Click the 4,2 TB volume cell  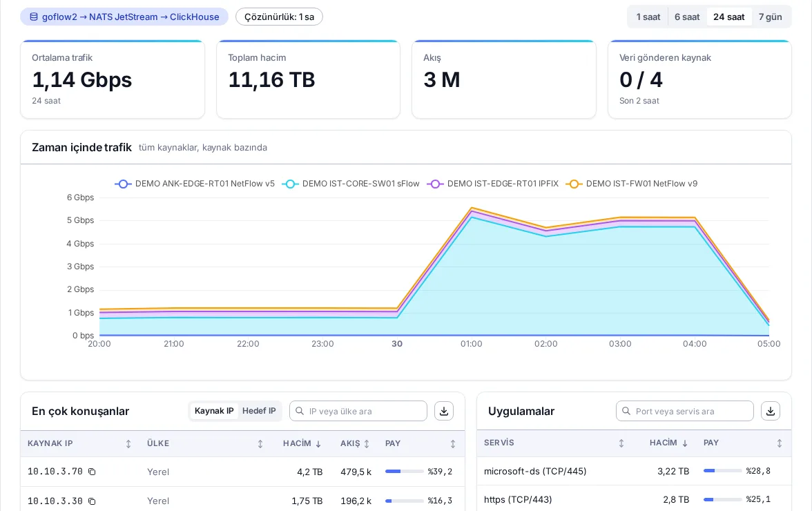coord(309,472)
